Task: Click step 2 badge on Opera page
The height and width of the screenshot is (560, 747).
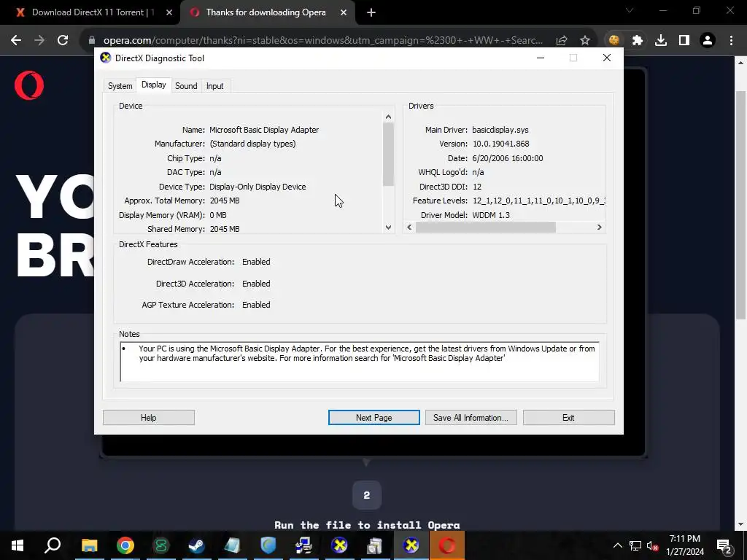Action: click(366, 495)
